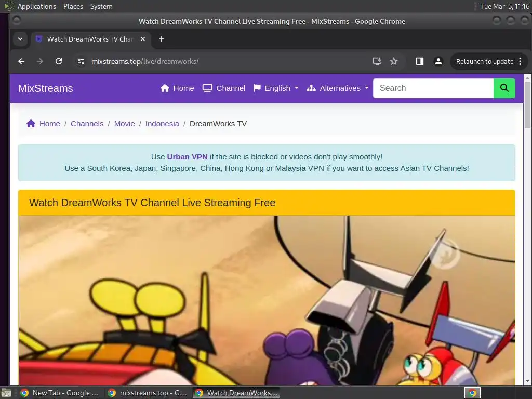Click the Watch DreamWorks TV Channel heading
Image resolution: width=532 pixels, height=399 pixels.
152,203
